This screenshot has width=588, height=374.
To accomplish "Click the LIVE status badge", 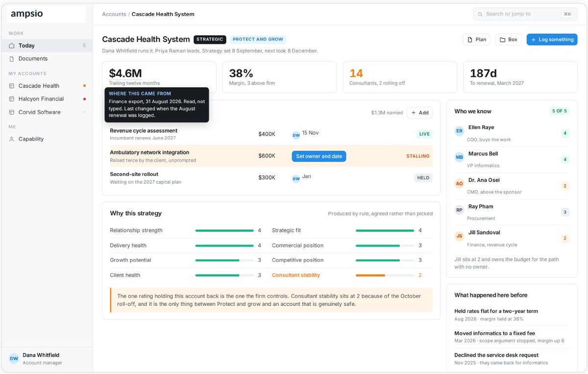I will tap(424, 134).
